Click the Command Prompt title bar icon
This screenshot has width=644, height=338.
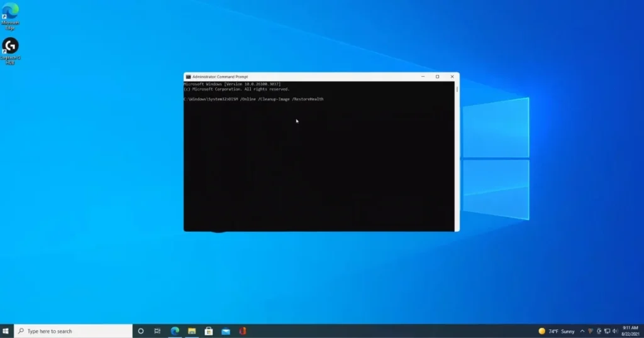click(188, 77)
